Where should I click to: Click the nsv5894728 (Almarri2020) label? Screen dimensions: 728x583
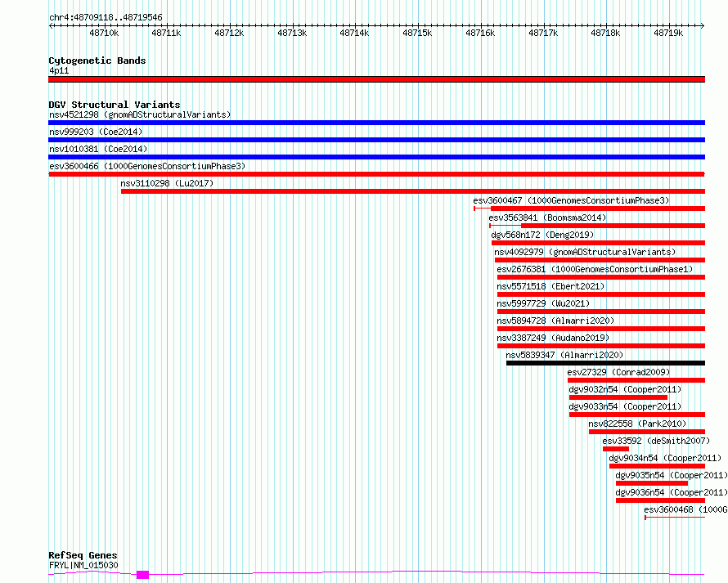[x=555, y=321]
